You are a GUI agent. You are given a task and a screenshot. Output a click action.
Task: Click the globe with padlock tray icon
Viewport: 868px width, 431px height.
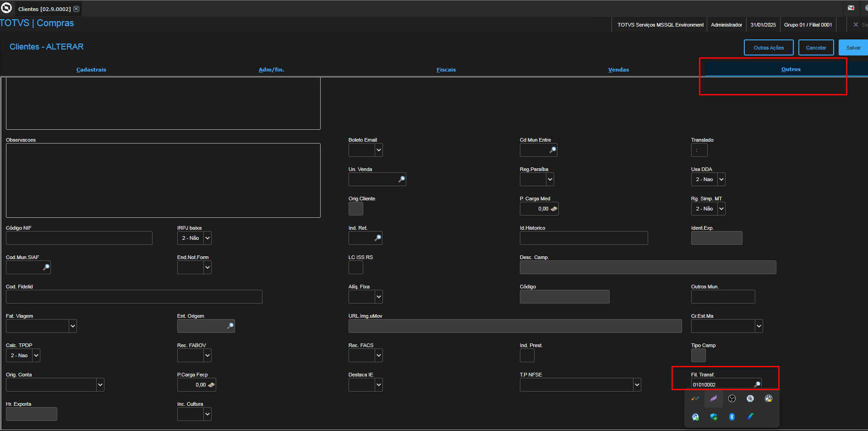pyautogui.click(x=769, y=398)
